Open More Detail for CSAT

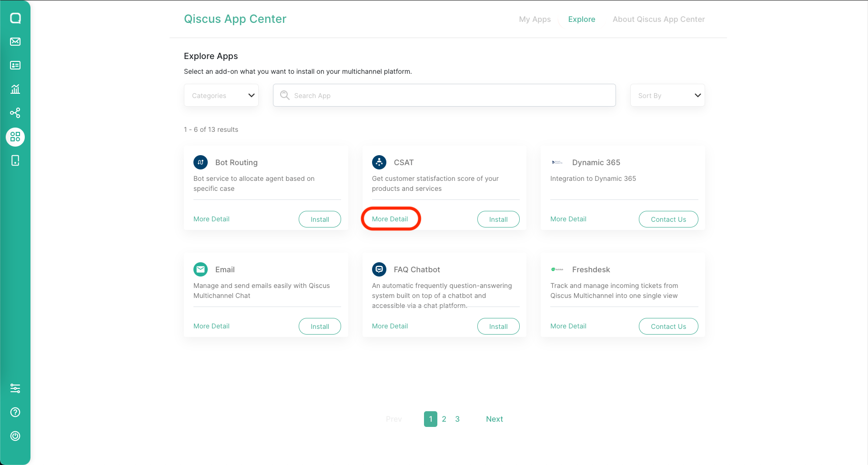390,218
